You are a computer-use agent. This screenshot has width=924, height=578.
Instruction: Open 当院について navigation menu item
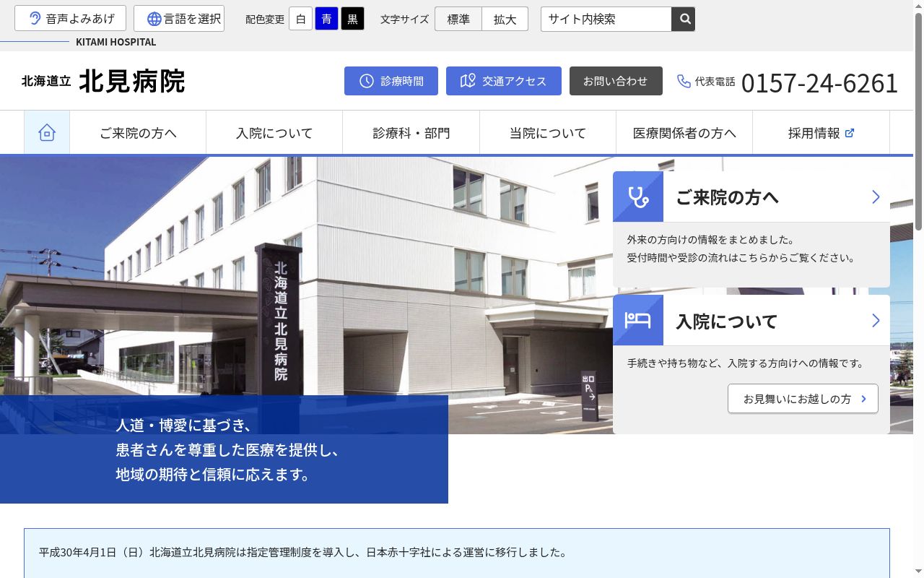coord(547,133)
